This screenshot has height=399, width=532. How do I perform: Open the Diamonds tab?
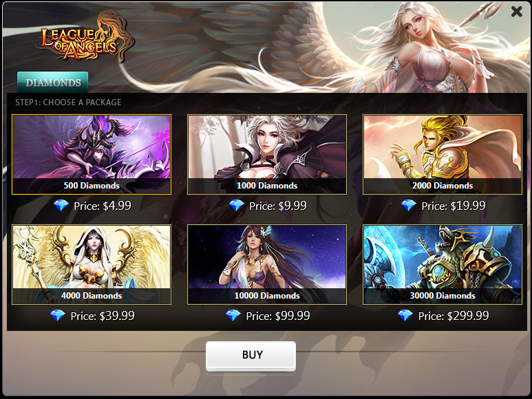click(53, 83)
